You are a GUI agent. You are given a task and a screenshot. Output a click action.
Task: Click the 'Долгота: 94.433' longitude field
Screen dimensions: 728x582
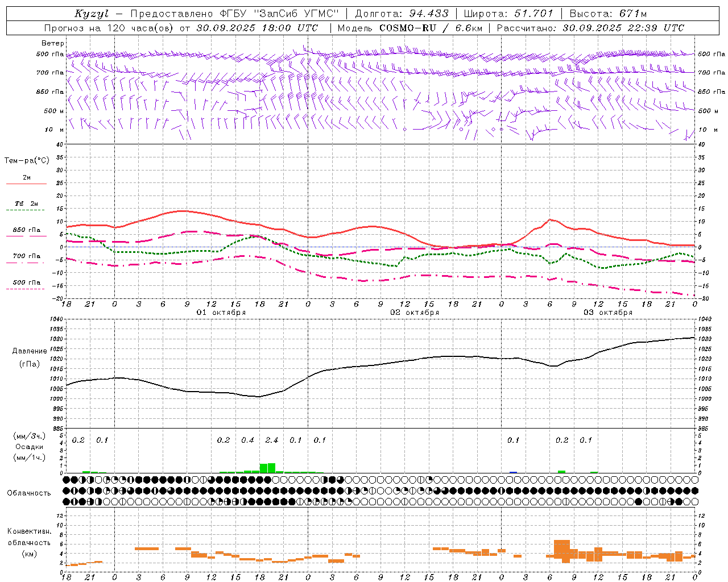click(402, 14)
